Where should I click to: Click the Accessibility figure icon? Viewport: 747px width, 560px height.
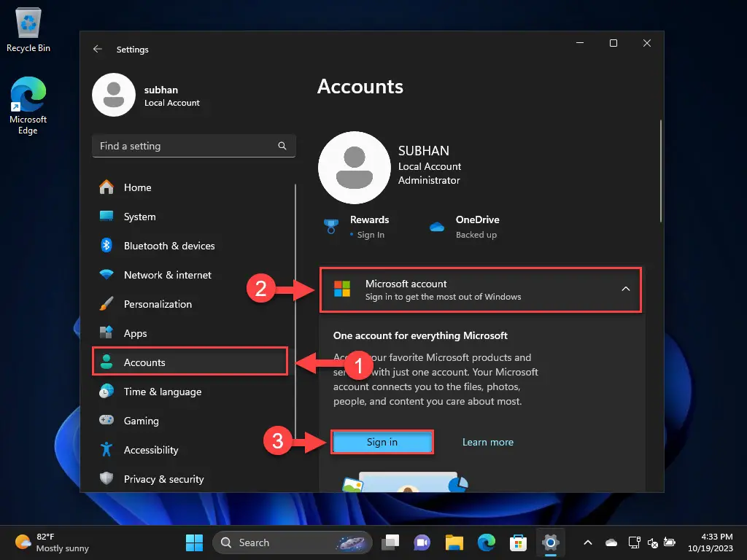[107, 449]
